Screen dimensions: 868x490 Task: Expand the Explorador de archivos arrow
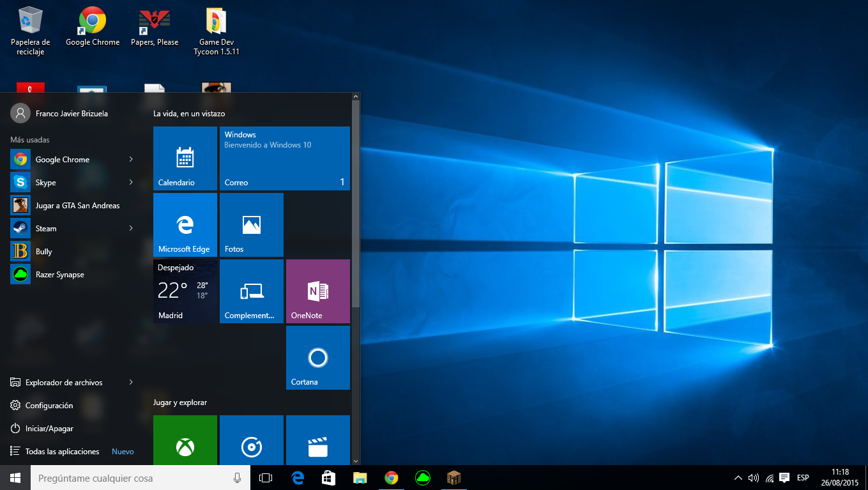point(131,383)
